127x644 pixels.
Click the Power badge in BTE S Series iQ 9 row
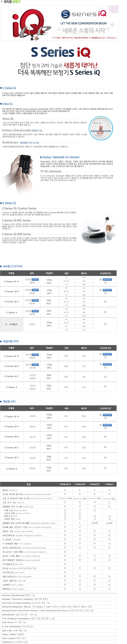tap(35, 364)
